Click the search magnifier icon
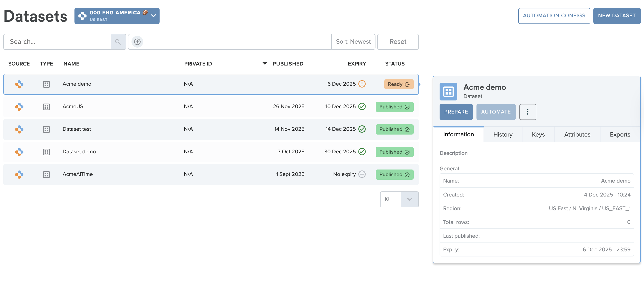 [x=118, y=42]
